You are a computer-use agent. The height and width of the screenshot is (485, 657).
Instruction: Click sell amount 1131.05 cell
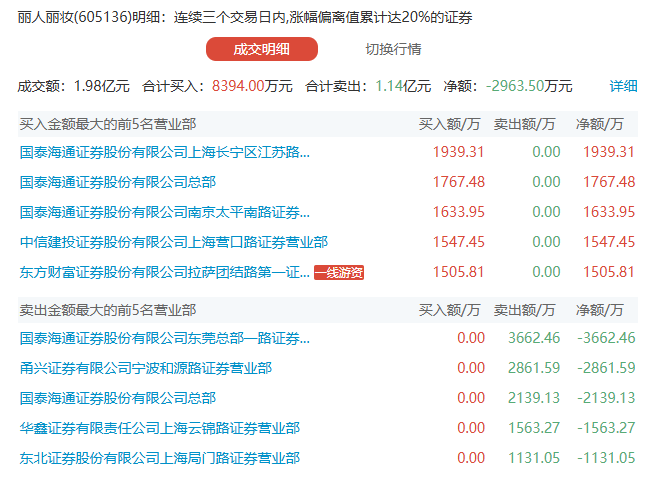click(534, 458)
